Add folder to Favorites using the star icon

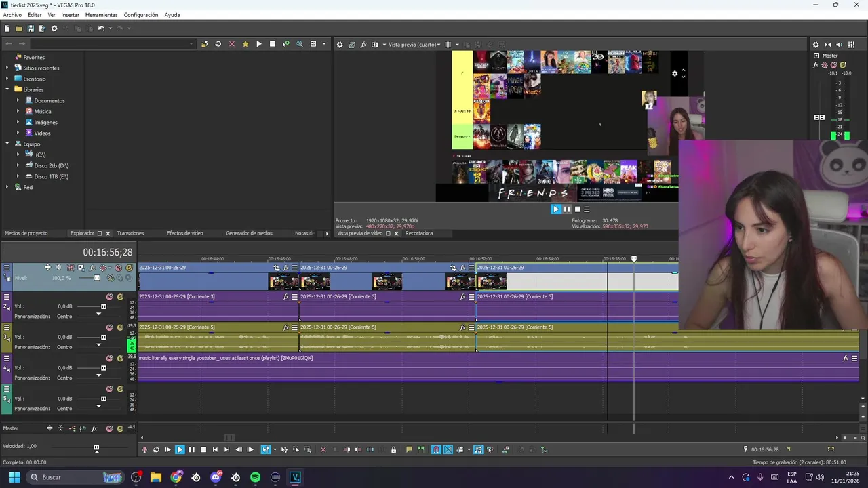point(245,44)
